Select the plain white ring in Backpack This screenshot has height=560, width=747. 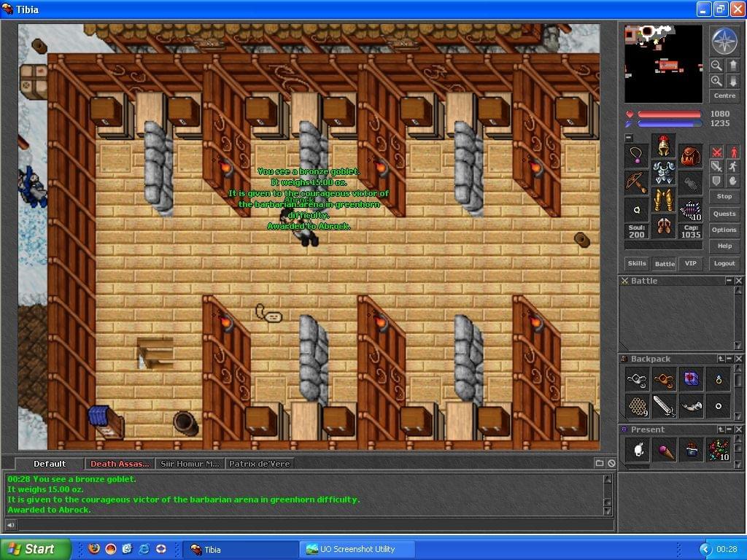tap(719, 406)
